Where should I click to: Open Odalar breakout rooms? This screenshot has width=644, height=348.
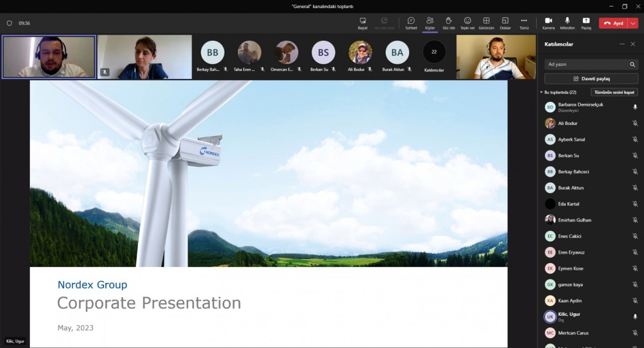(505, 21)
